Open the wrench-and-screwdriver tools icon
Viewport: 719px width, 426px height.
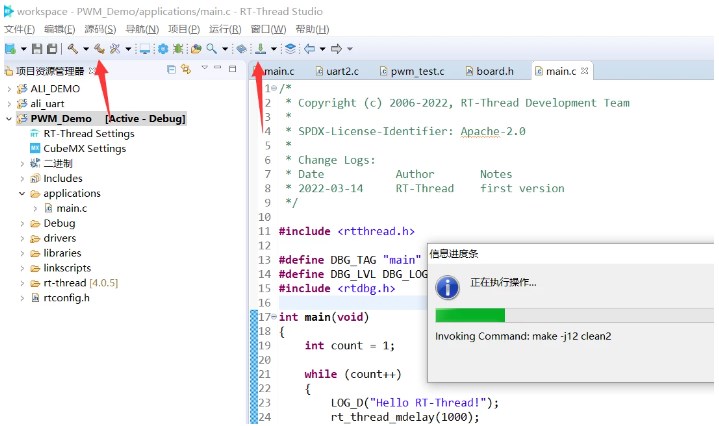click(x=115, y=49)
